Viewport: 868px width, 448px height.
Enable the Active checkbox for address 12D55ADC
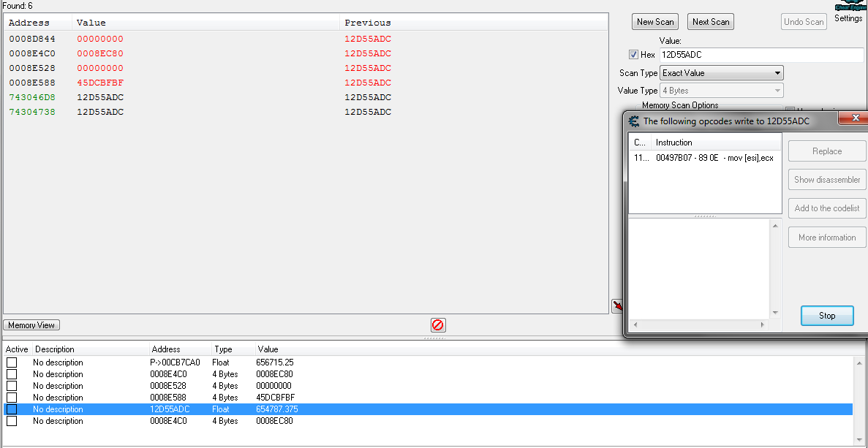pos(12,409)
